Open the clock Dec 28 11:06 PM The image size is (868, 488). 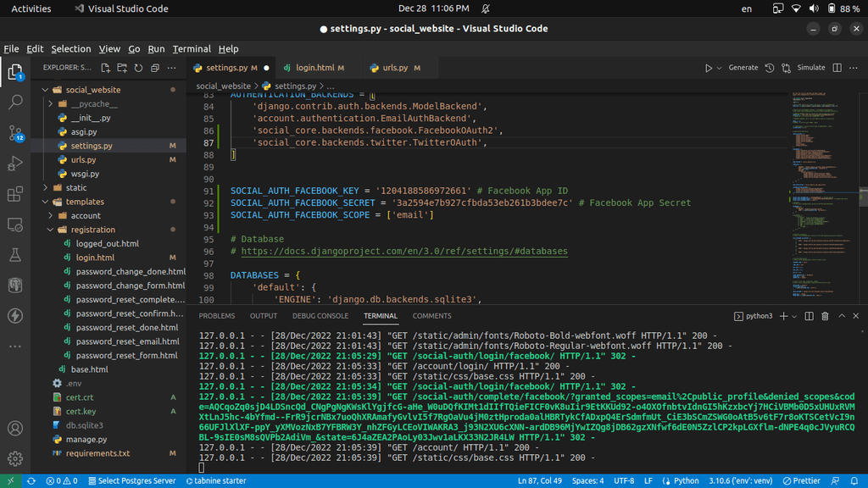433,8
